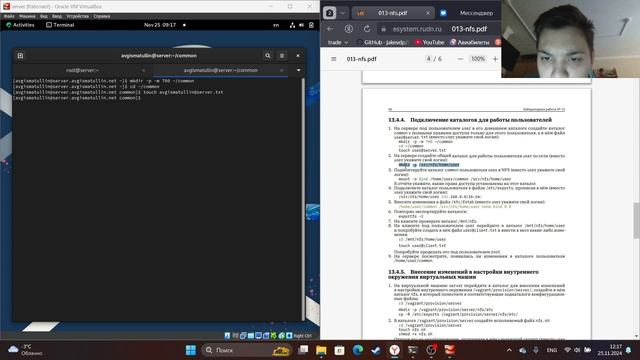Open VirtualBox Вид menu
This screenshot has width=640, height=360.
coord(44,16)
